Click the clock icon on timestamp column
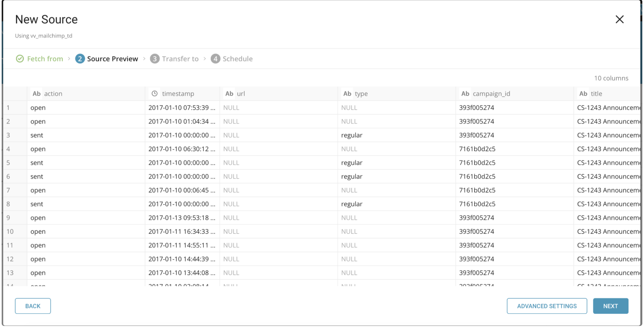644x331 pixels. coord(155,93)
